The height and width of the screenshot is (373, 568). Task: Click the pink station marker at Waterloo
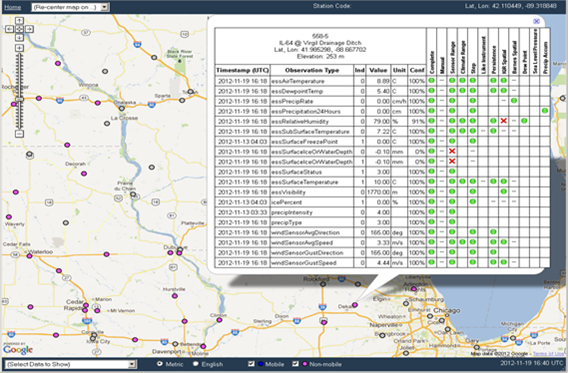(x=29, y=256)
